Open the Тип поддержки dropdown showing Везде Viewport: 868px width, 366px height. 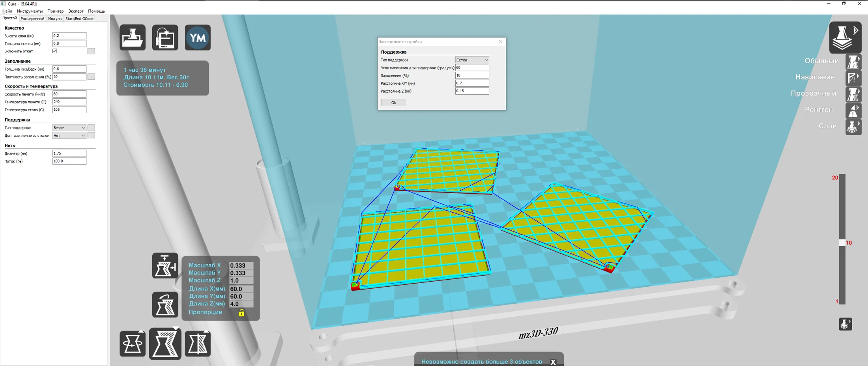click(69, 127)
